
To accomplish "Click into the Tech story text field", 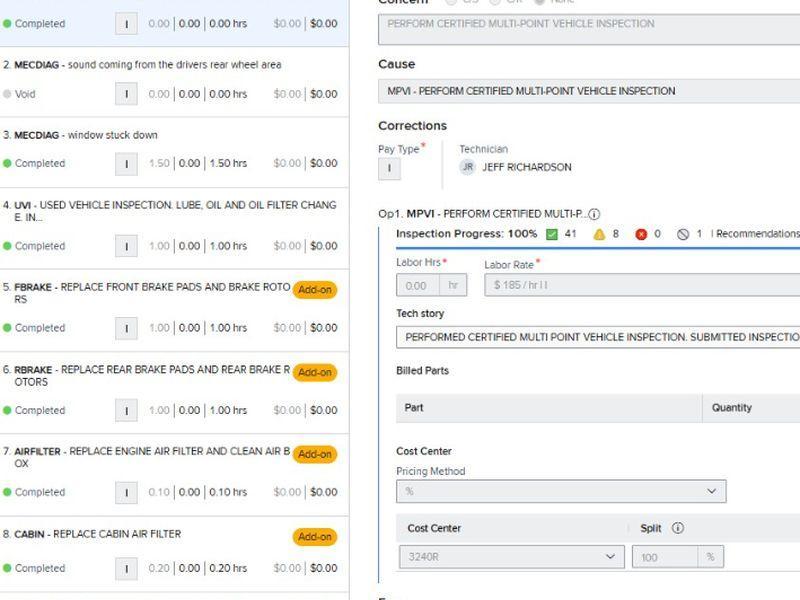I will click(x=598, y=337).
